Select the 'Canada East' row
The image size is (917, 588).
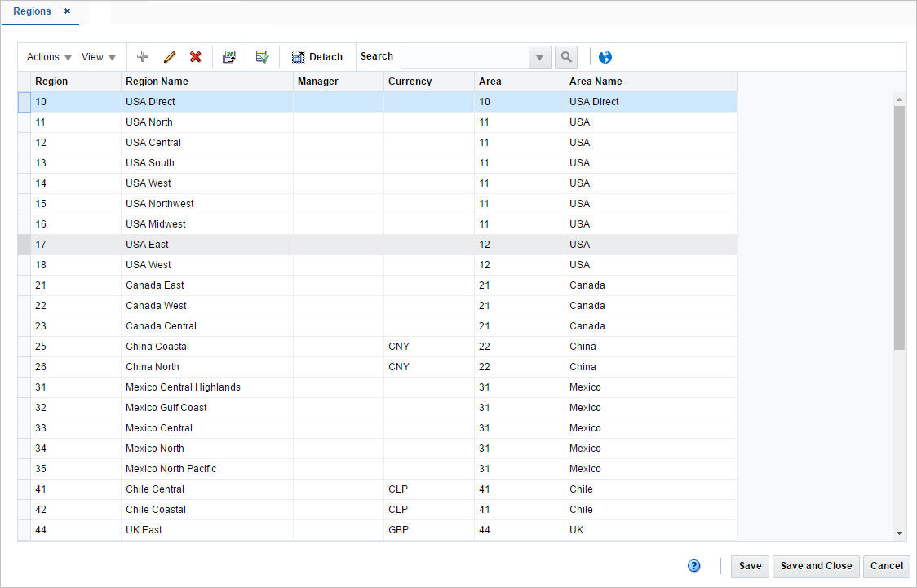pos(377,285)
